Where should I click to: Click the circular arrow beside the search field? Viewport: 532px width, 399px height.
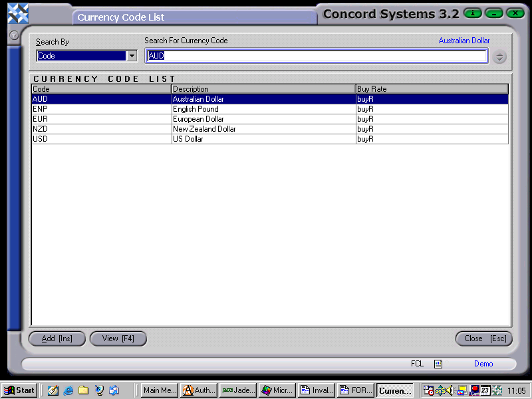[499, 57]
